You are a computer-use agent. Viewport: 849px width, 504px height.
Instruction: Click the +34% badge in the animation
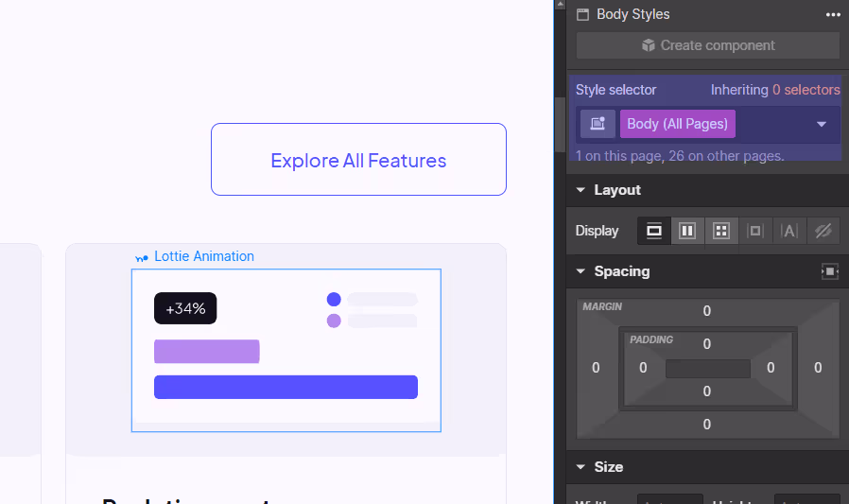pos(185,308)
